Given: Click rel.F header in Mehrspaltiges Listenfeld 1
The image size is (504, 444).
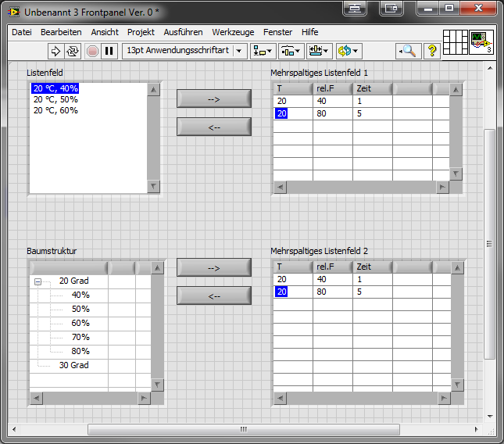Looking at the screenshot, I should pyautogui.click(x=333, y=89).
